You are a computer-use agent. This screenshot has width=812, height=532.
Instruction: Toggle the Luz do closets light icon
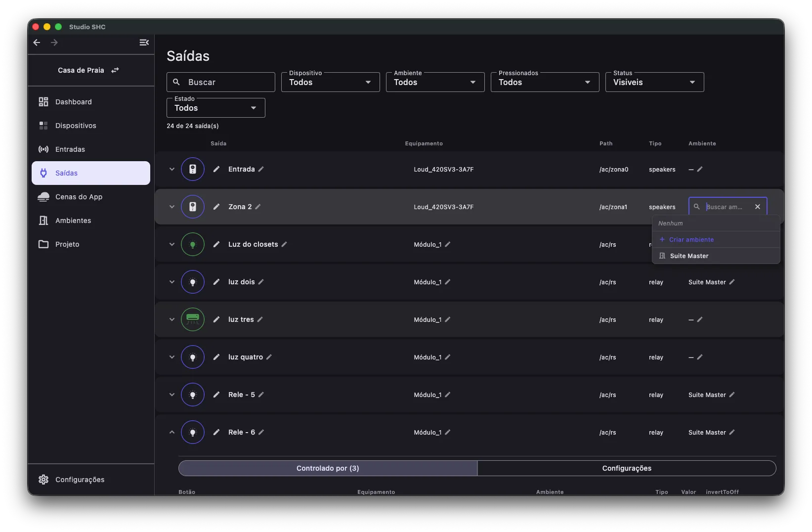(x=193, y=244)
